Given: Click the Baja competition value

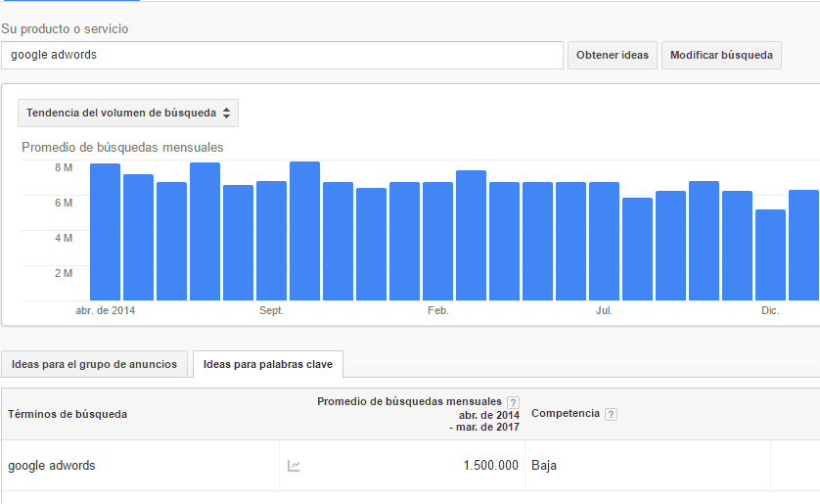Looking at the screenshot, I should 544,465.
